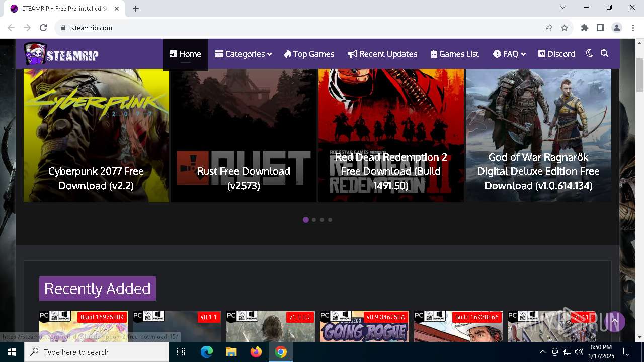
Task: Share this page icon in address bar
Action: click(x=548, y=28)
